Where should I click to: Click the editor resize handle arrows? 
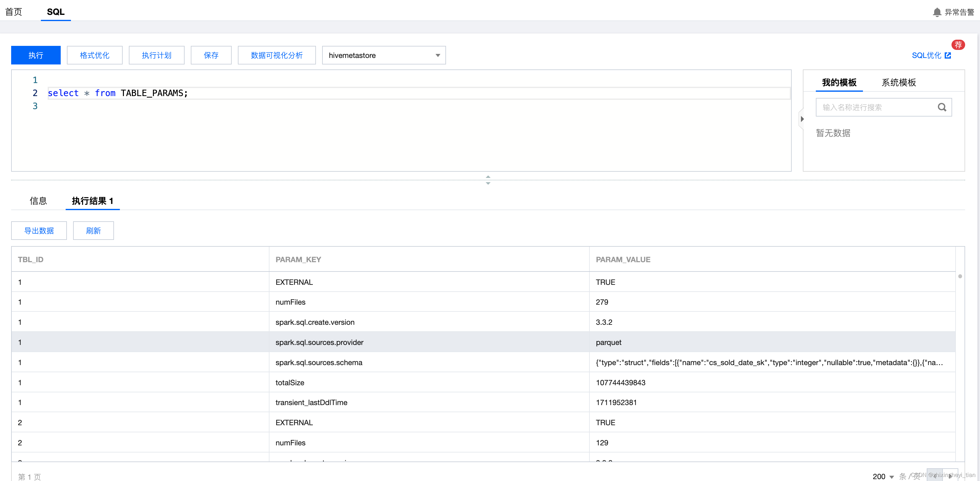488,180
